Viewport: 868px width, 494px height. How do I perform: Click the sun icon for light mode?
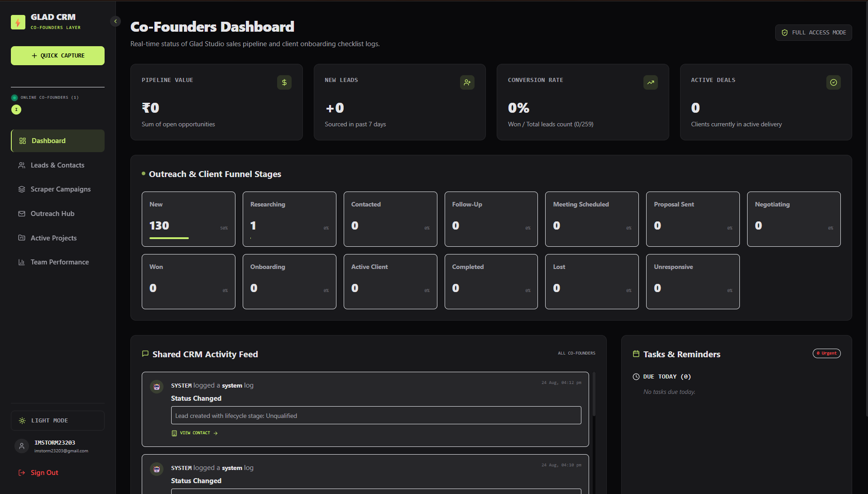click(x=22, y=421)
